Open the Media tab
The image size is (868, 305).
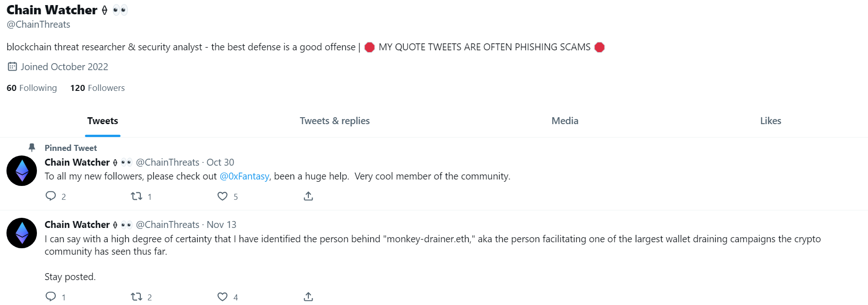pyautogui.click(x=565, y=120)
